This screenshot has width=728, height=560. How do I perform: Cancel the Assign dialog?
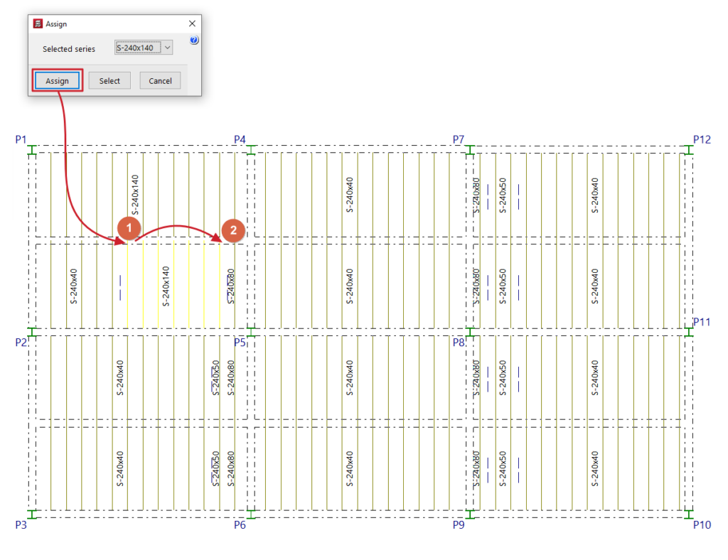(x=160, y=81)
